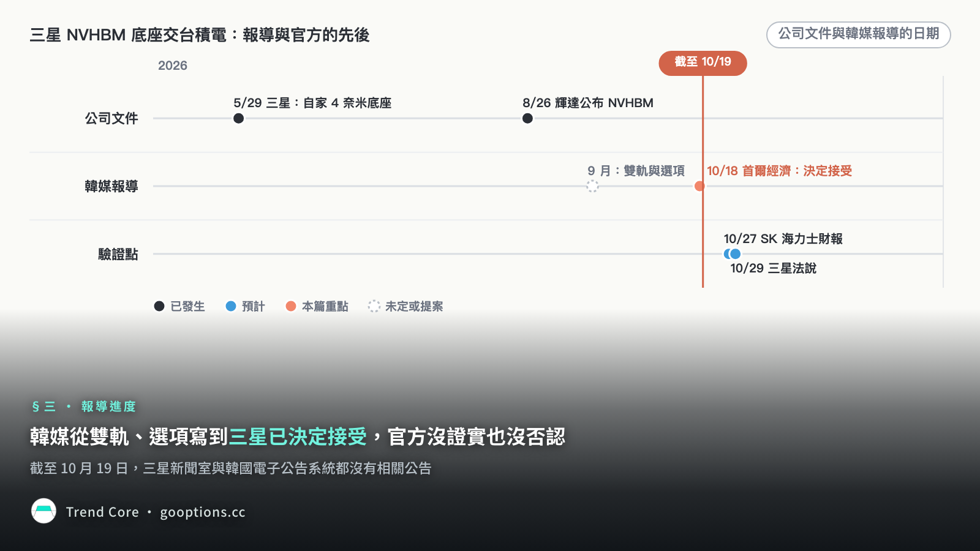980x551 pixels.
Task: Click the orange 10/18 Seoul Economic dot
Action: tap(699, 186)
